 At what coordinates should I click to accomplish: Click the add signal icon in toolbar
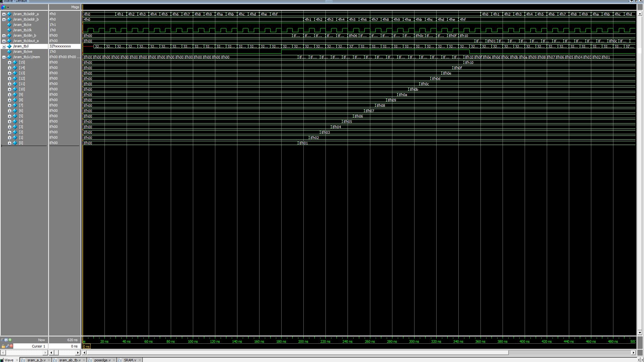coord(10,340)
